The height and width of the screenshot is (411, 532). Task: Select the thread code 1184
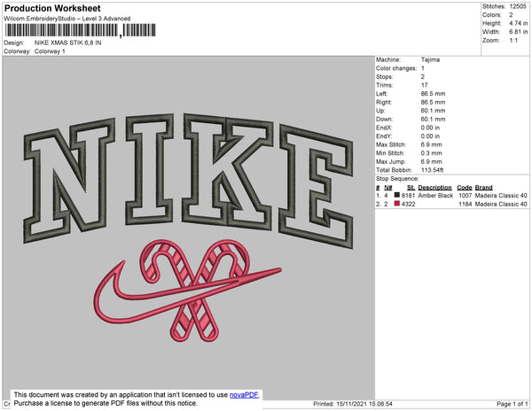coord(465,204)
